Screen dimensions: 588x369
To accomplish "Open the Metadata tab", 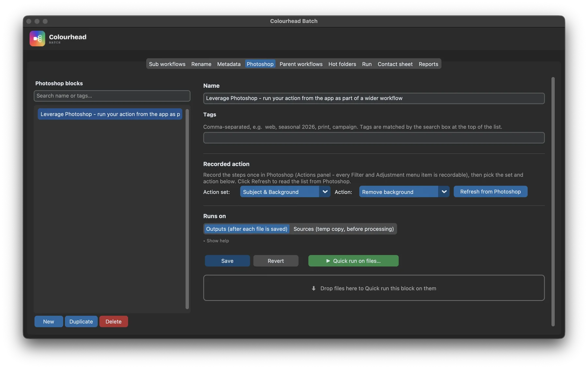I will 229,64.
